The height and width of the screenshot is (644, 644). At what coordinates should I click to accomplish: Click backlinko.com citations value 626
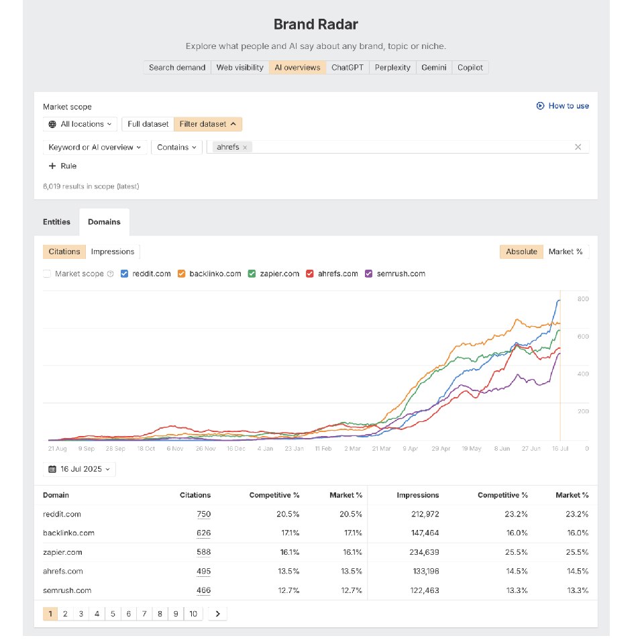coord(204,533)
